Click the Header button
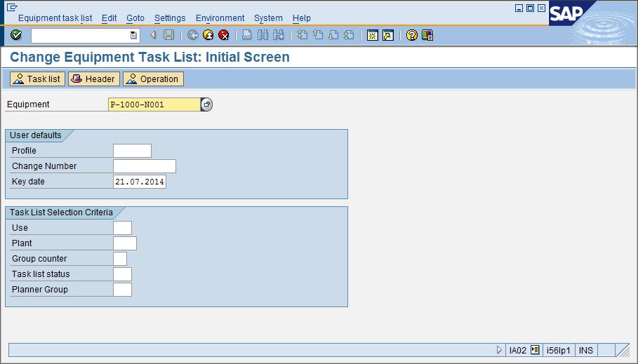 pos(94,79)
